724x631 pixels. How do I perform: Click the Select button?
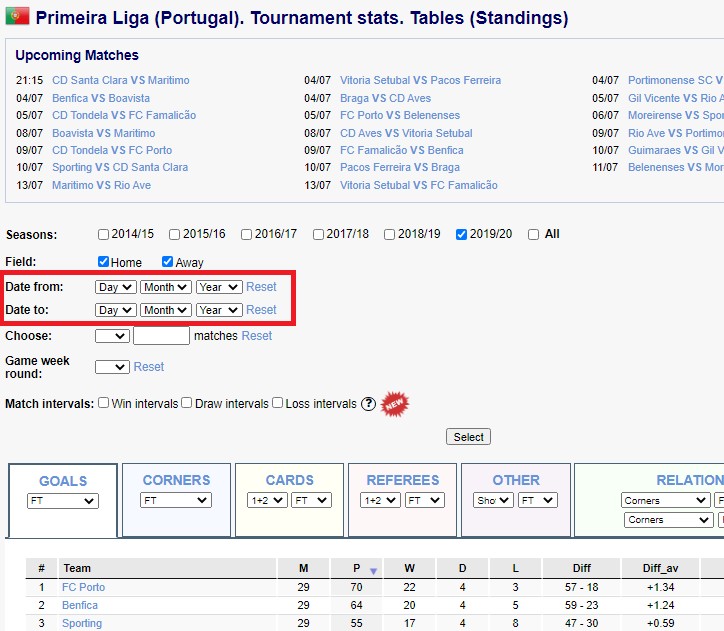coord(468,437)
